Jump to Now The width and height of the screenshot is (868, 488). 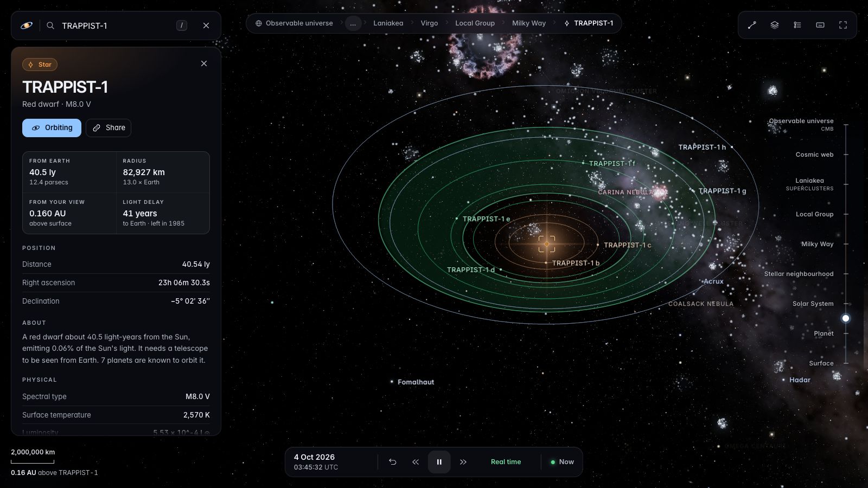[562, 462]
